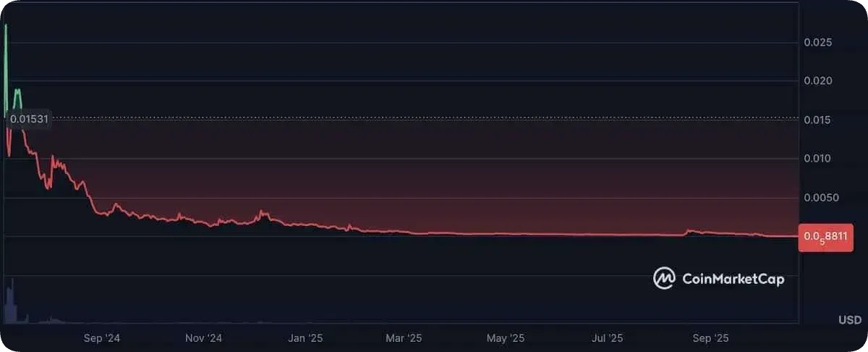868x352 pixels.
Task: Click the Nov '24 date label
Action: click(x=204, y=338)
